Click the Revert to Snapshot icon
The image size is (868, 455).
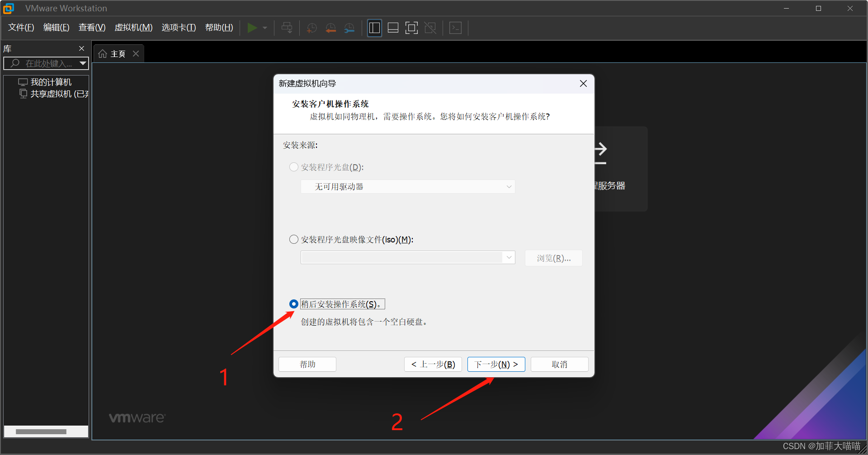331,28
